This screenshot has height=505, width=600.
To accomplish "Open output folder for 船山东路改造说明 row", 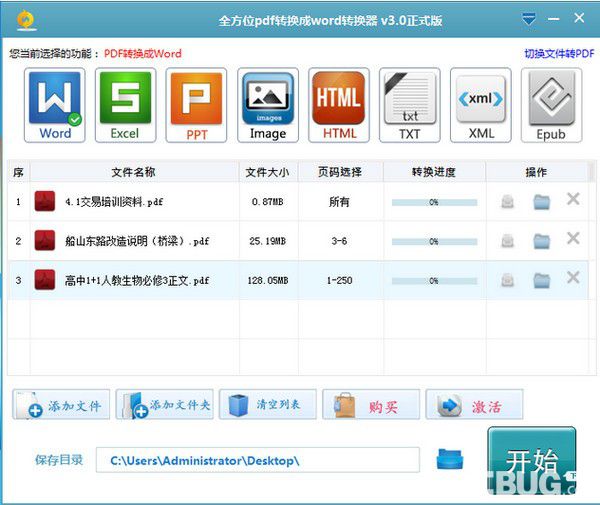I will pyautogui.click(x=541, y=241).
